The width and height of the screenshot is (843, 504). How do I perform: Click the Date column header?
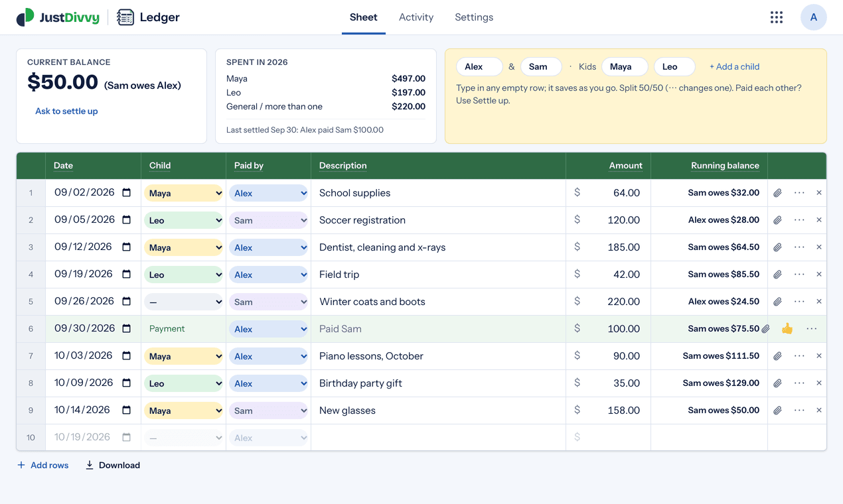[x=64, y=166]
